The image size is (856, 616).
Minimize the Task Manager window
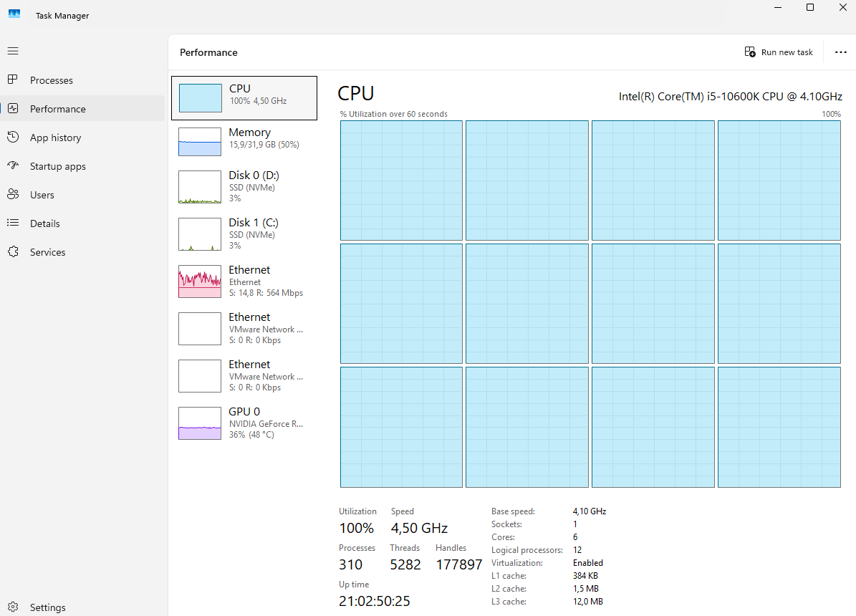pyautogui.click(x=778, y=7)
